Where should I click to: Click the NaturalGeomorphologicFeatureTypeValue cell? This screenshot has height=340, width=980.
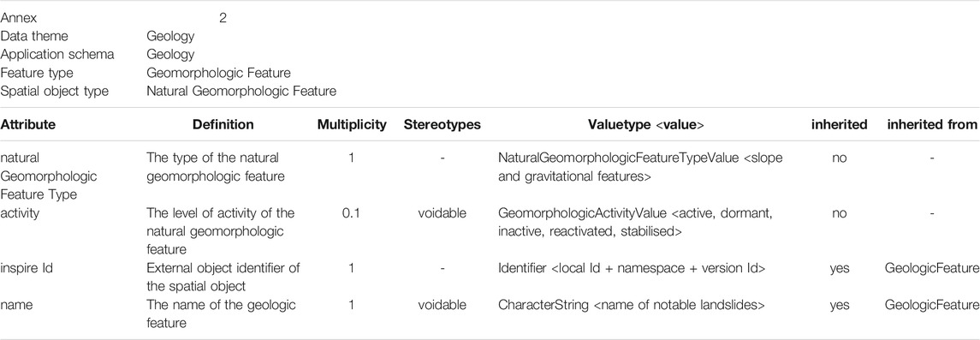(640, 168)
